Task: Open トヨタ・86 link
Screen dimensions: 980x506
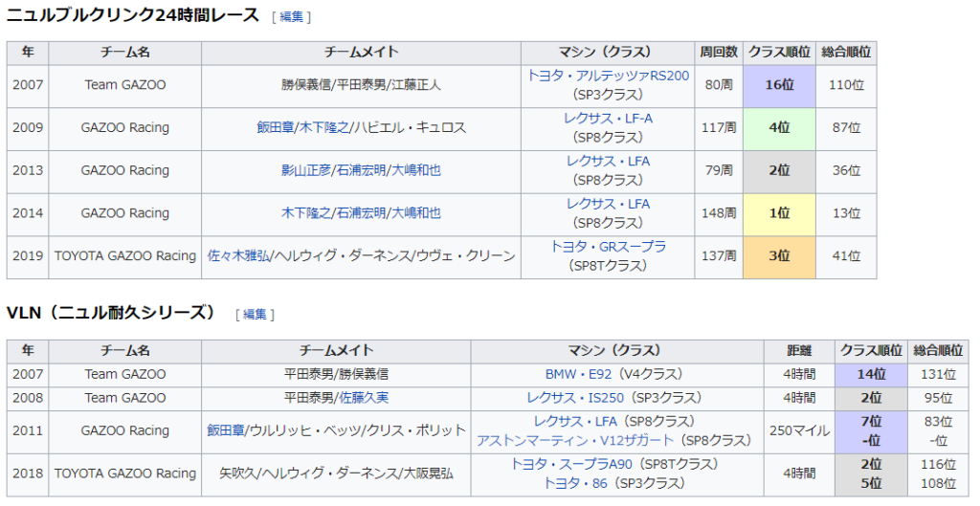Action: [574, 483]
